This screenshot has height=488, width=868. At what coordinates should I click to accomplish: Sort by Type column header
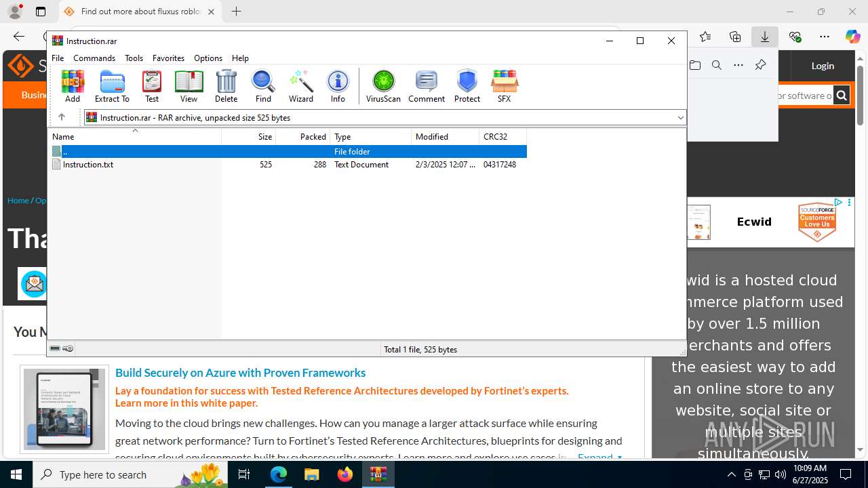tap(370, 136)
